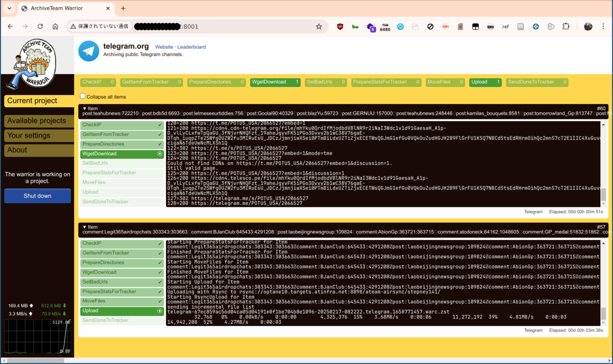The width and height of the screenshot is (613, 364).
Task: Open the browser profile avatar
Action: [588, 27]
